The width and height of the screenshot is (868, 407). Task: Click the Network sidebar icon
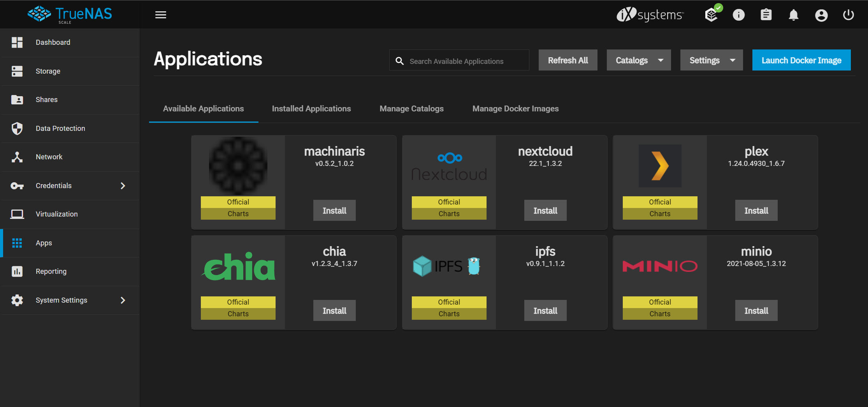(x=17, y=157)
